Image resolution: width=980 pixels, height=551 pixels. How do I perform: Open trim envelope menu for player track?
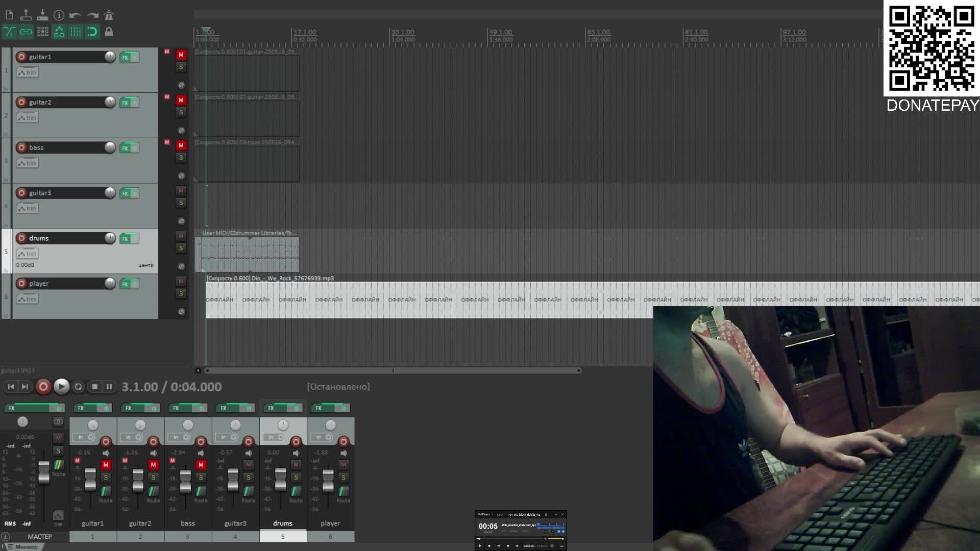(28, 299)
